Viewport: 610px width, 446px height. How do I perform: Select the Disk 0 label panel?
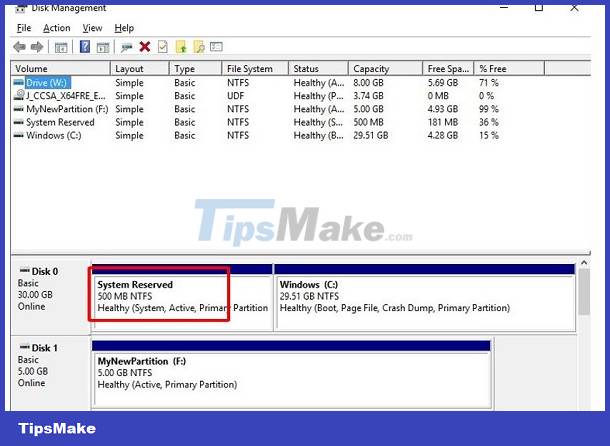coord(51,297)
